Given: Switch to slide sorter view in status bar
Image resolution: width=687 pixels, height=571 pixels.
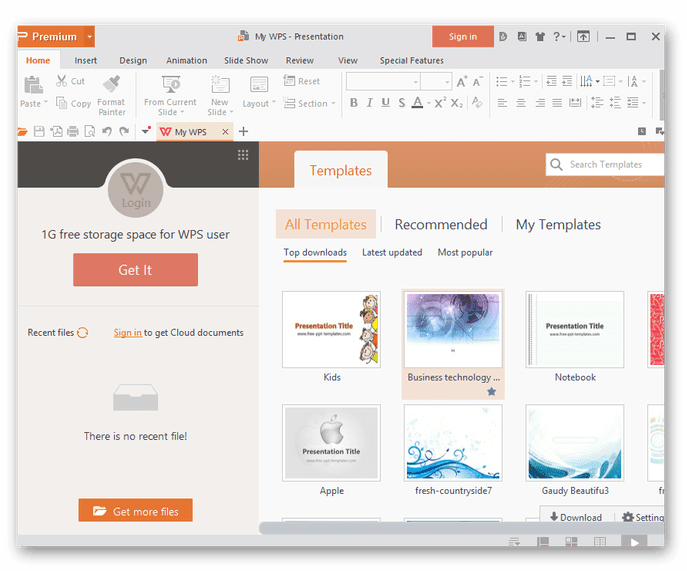Looking at the screenshot, I should click(571, 542).
